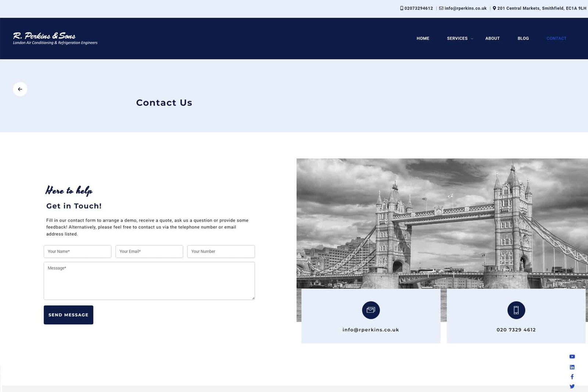Click the mobile phone icon beside 02073294612
Image resolution: width=588 pixels, height=392 pixels.
pyautogui.click(x=401, y=8)
